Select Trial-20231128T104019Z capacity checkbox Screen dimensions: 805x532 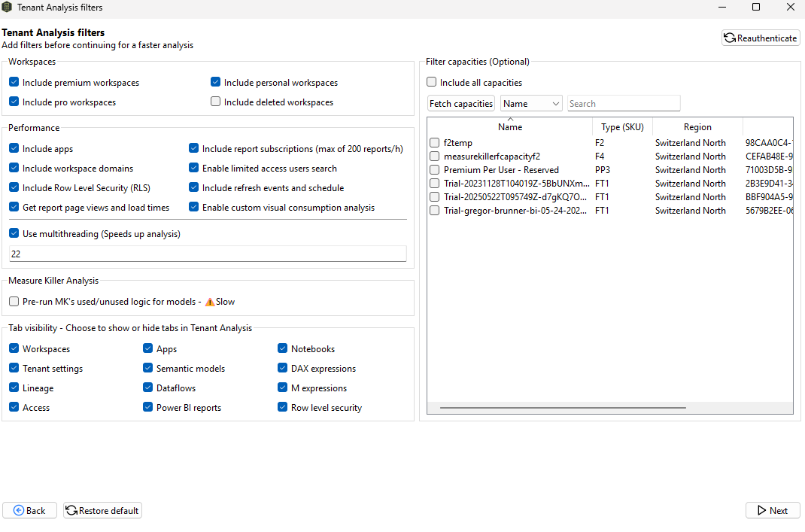434,184
